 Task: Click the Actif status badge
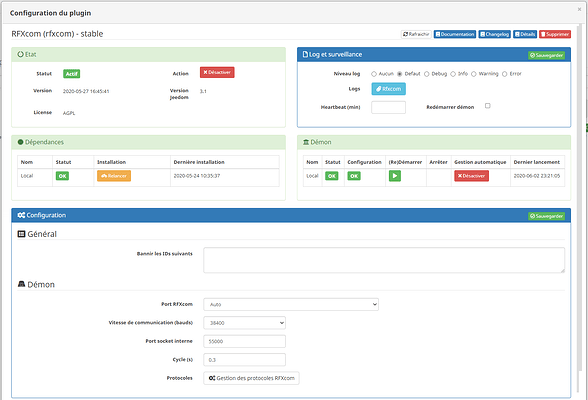(x=72, y=74)
